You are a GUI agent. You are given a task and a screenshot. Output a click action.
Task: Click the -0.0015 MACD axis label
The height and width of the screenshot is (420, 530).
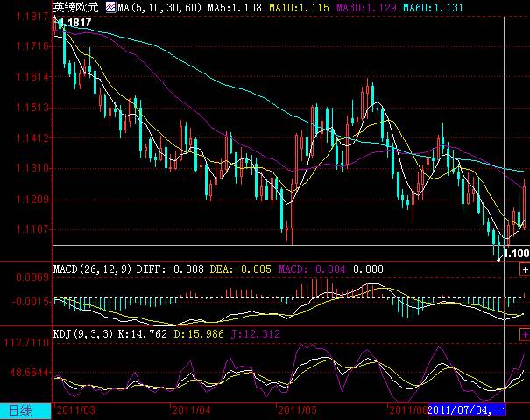[31, 302]
